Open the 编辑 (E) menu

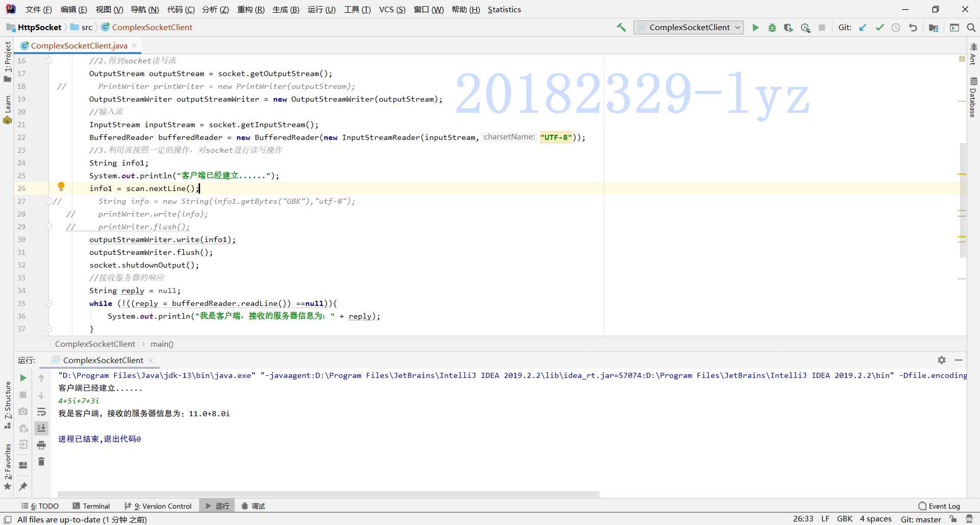pyautogui.click(x=73, y=9)
